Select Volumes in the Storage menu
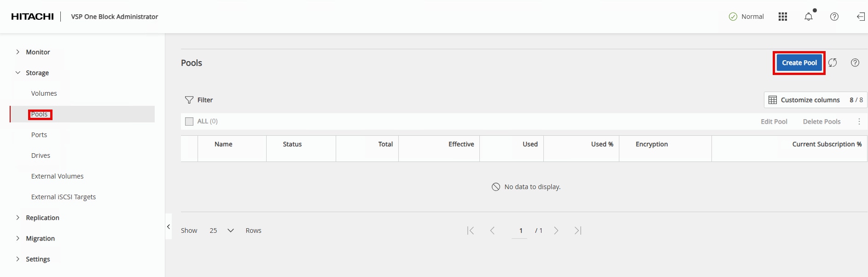 click(44, 93)
